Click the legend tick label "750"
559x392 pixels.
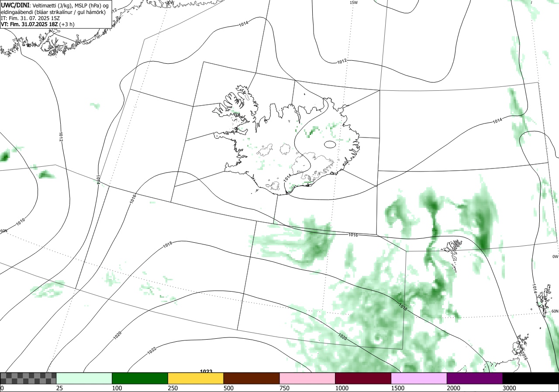284,388
